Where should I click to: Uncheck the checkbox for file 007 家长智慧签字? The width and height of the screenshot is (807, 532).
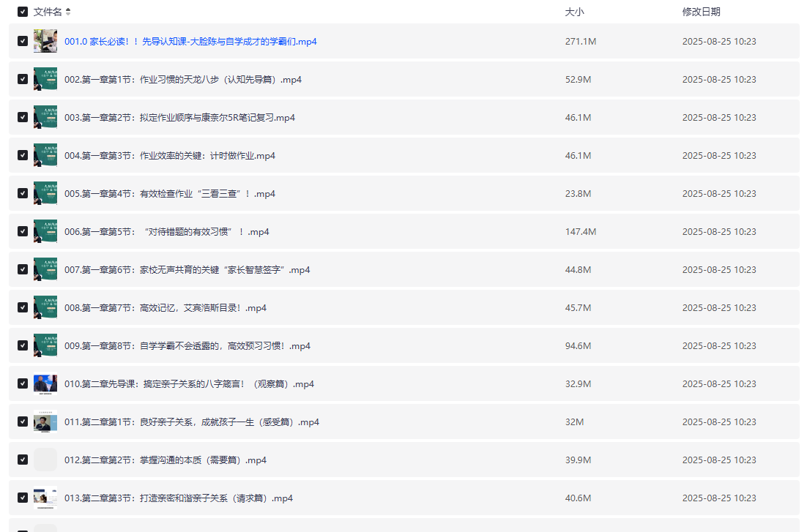23,269
